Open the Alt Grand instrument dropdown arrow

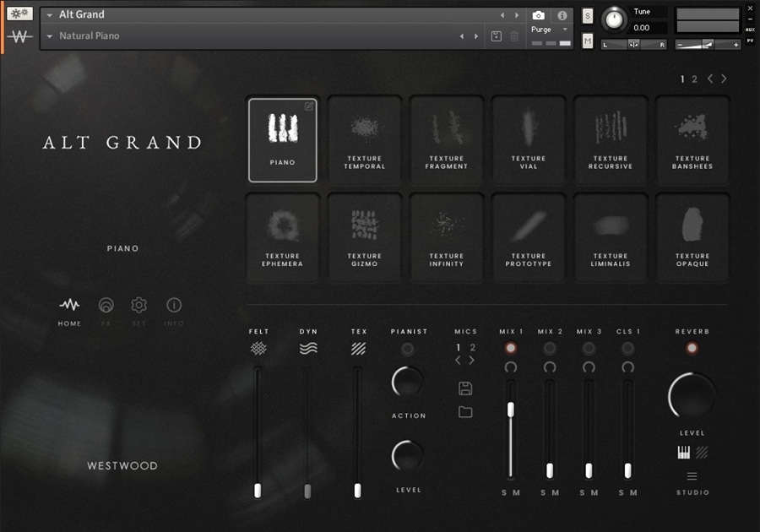point(50,15)
